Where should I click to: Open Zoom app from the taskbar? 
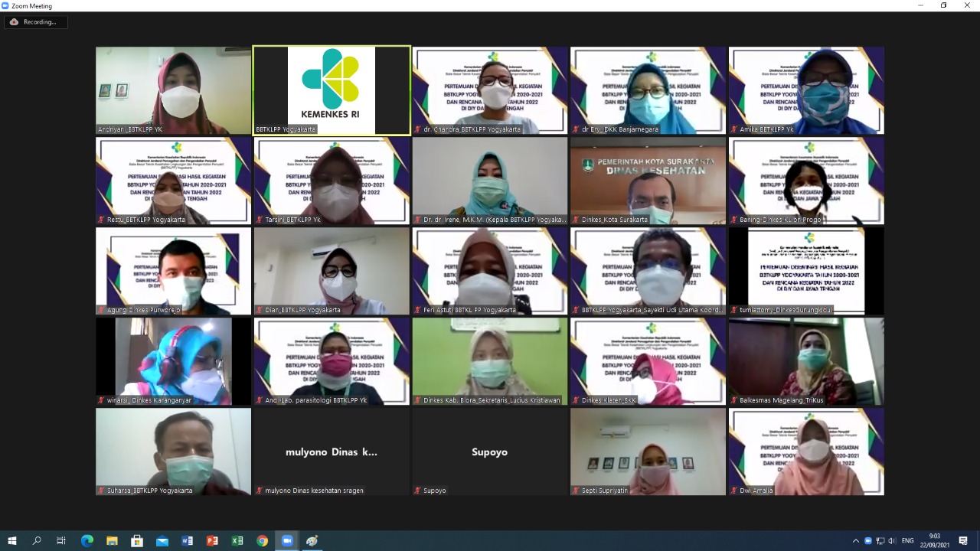(287, 541)
